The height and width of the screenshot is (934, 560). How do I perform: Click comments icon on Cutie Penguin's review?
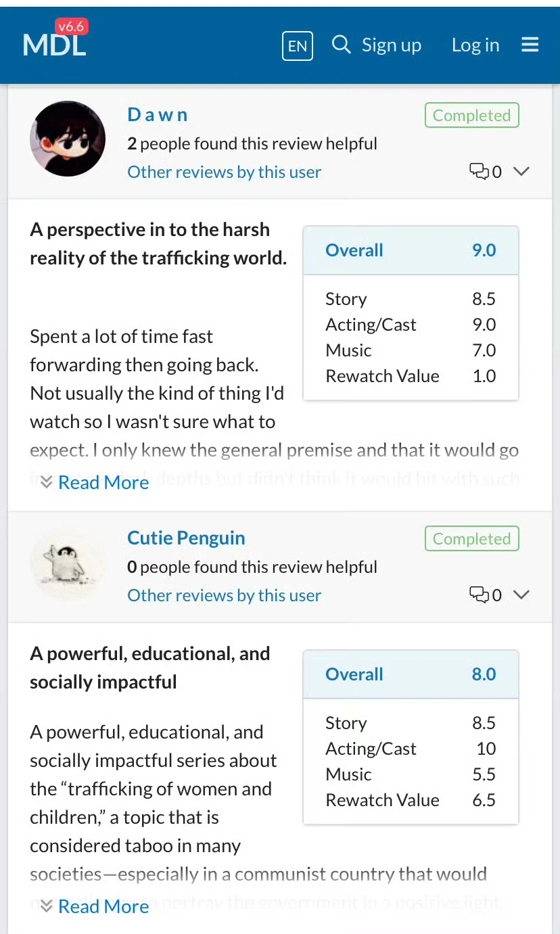click(x=479, y=595)
